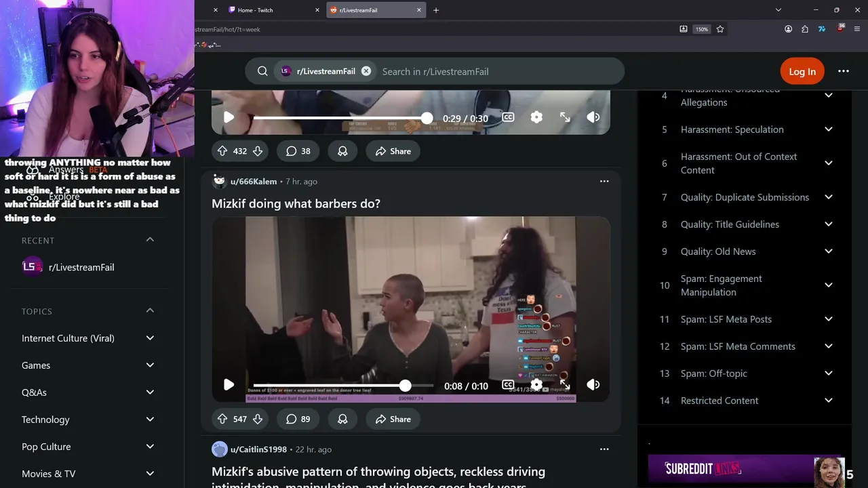Open the browser hamburger menu

pyautogui.click(x=857, y=29)
